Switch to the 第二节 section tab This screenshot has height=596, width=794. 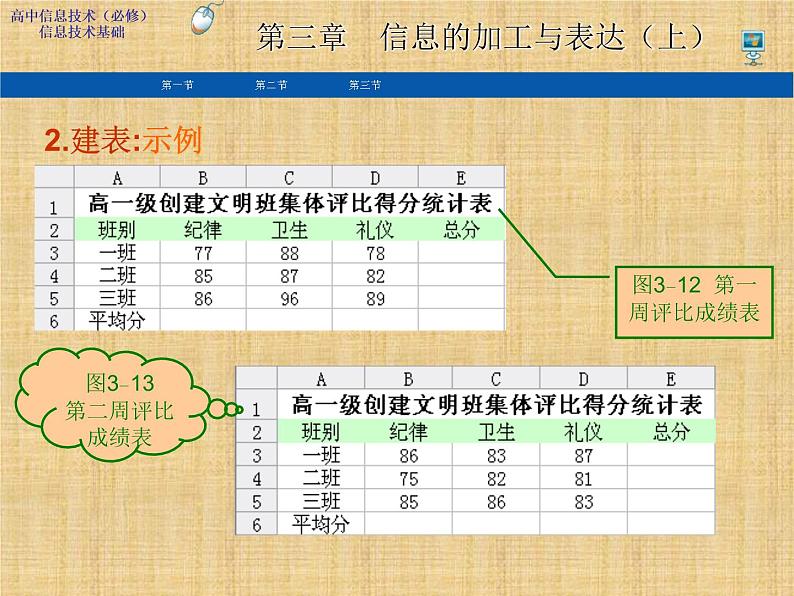coord(271,85)
